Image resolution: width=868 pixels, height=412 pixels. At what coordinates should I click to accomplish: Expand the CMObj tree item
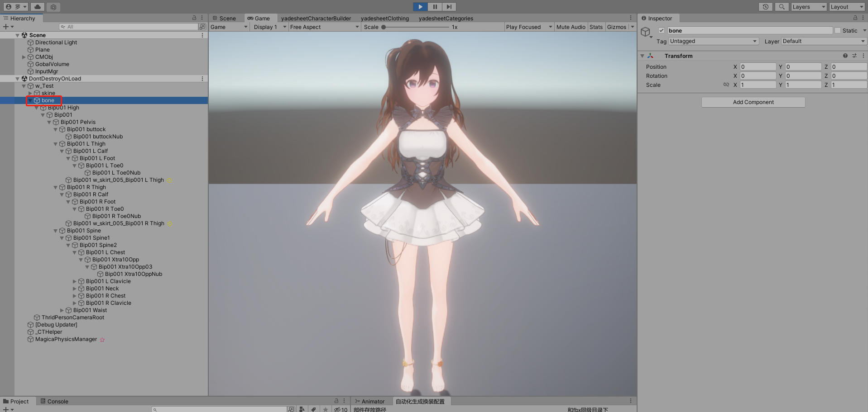click(x=24, y=57)
